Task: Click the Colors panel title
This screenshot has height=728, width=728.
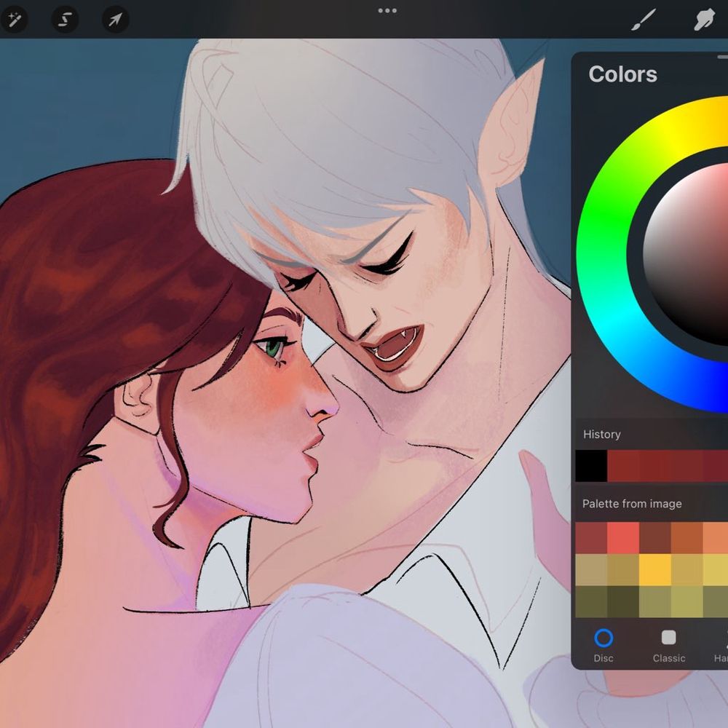Action: pyautogui.click(x=622, y=74)
